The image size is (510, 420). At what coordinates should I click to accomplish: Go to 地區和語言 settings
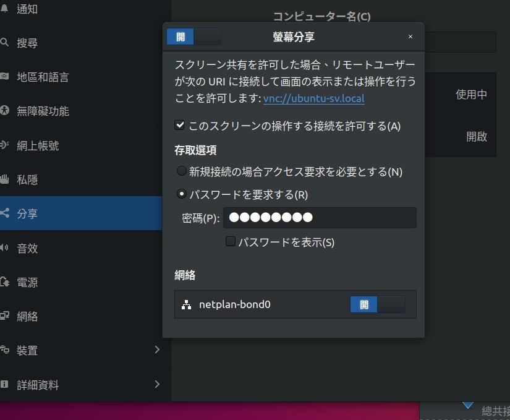[81, 77]
